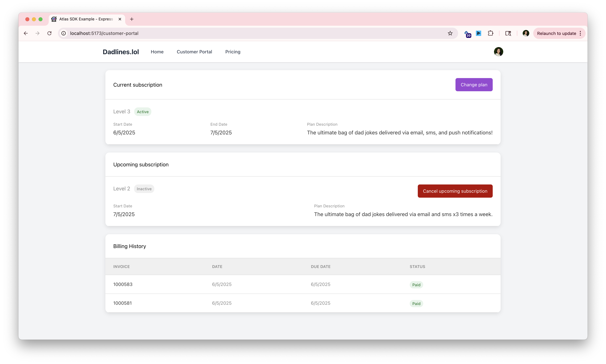
Task: Reload the page with refresh icon
Action: click(x=50, y=33)
